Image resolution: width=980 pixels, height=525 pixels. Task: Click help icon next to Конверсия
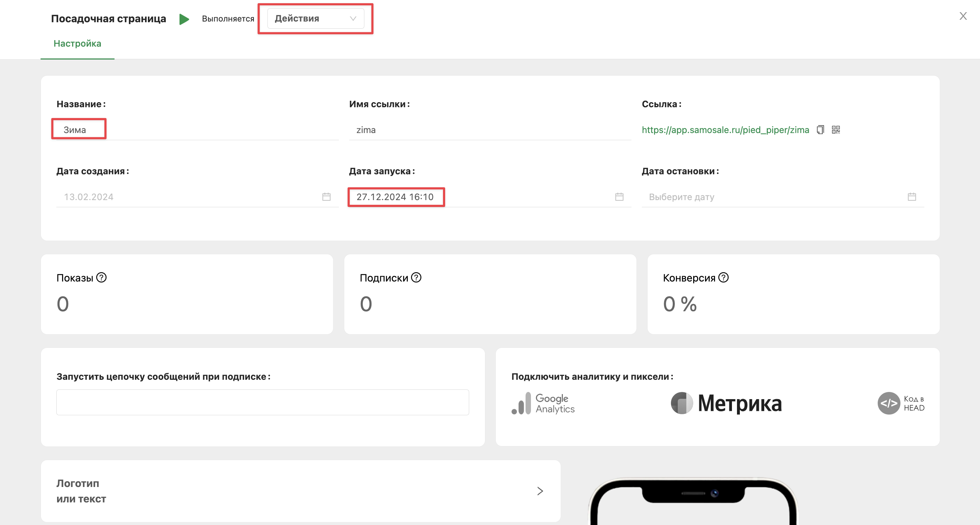click(723, 278)
